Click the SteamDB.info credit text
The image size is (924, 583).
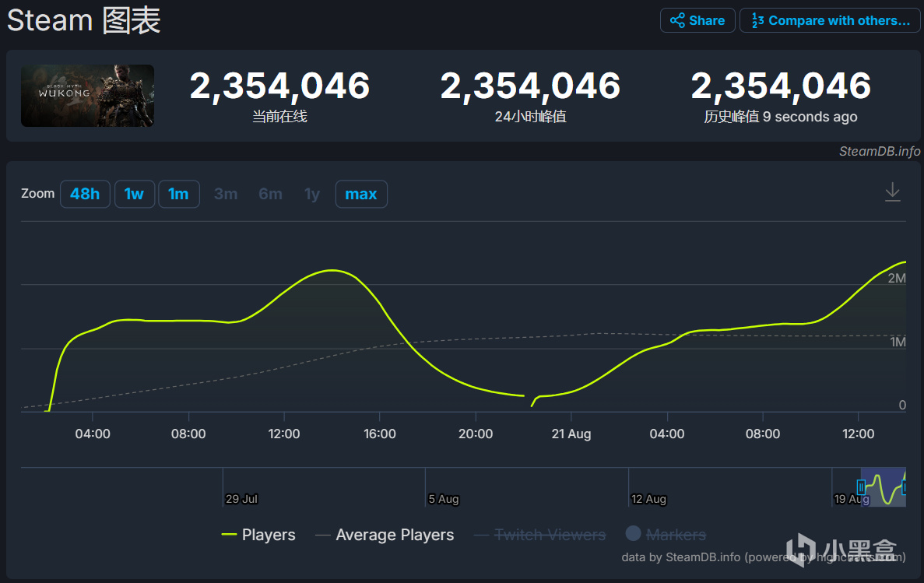[x=879, y=152]
